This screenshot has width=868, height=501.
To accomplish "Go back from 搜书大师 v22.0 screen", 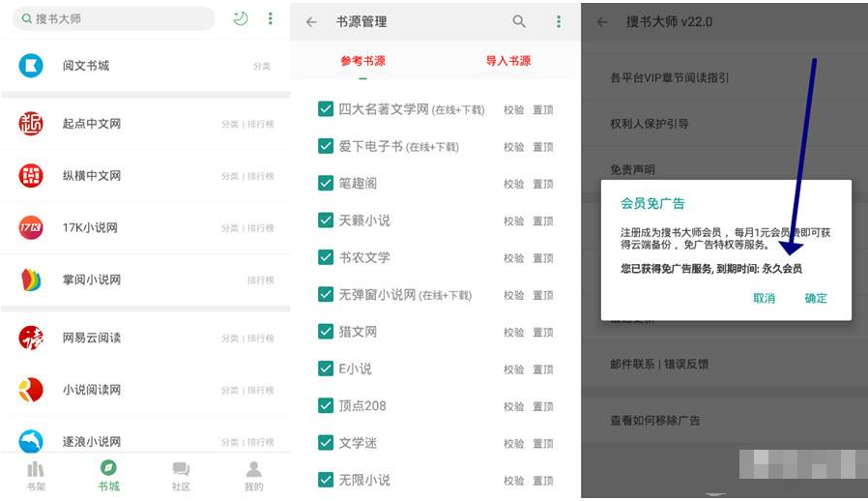I will pos(602,21).
